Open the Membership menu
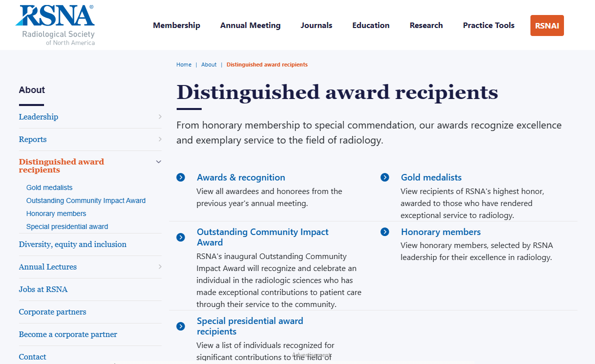The width and height of the screenshot is (595, 364). coord(177,25)
